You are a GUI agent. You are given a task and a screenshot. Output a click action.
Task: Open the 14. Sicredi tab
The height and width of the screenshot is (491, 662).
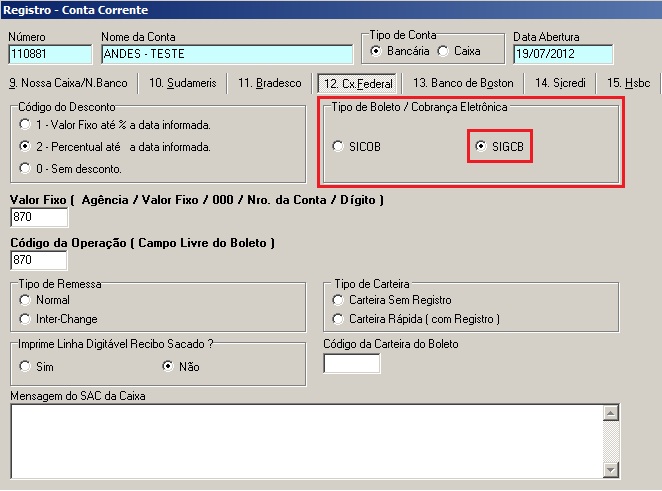(x=560, y=83)
